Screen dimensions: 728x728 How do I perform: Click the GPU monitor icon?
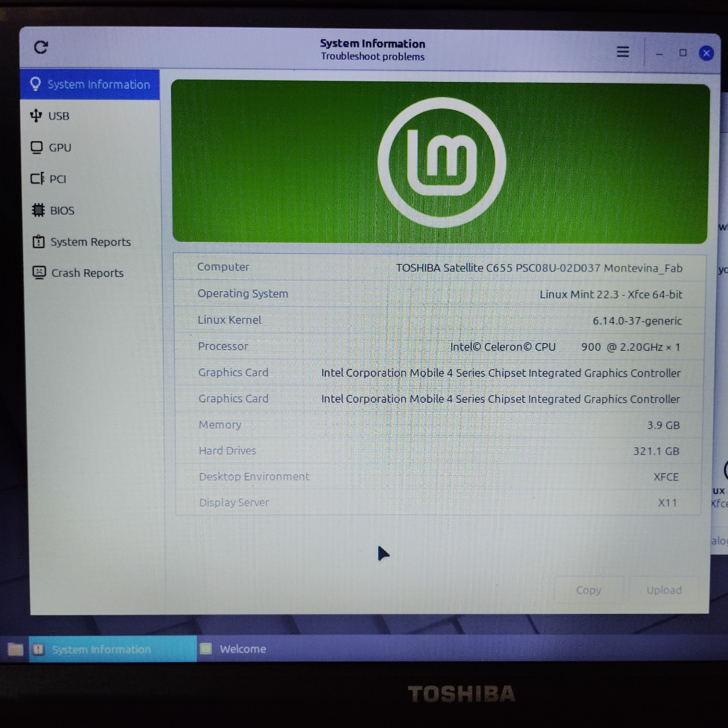click(x=36, y=147)
